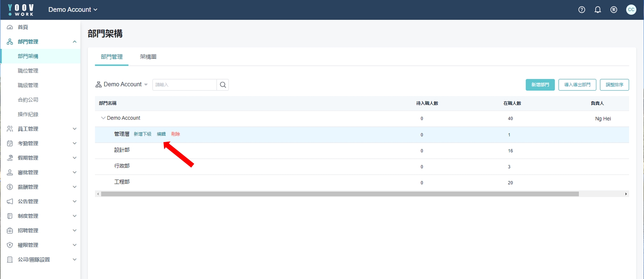The image size is (644, 279).
Task: Open the CC user avatar menu
Action: (x=631, y=10)
